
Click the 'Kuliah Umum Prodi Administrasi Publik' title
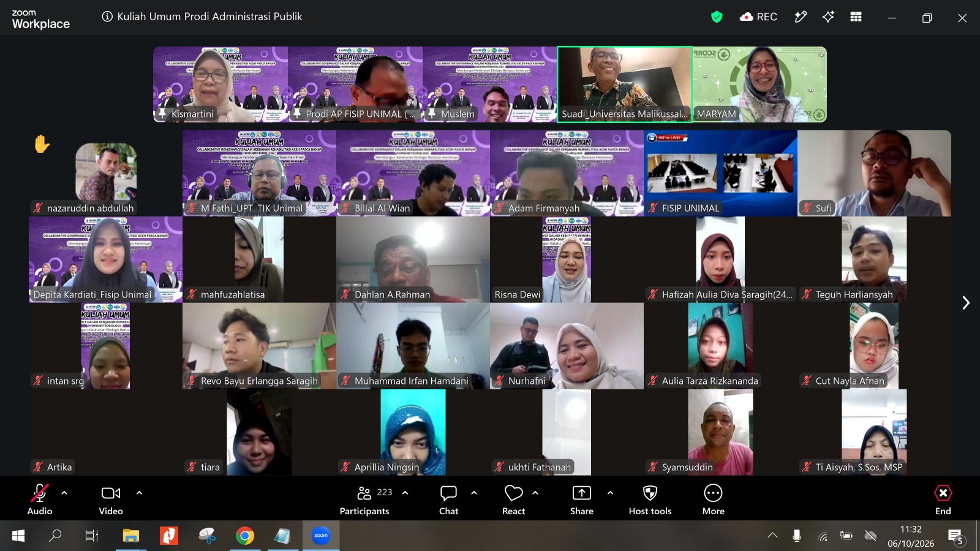[209, 17]
